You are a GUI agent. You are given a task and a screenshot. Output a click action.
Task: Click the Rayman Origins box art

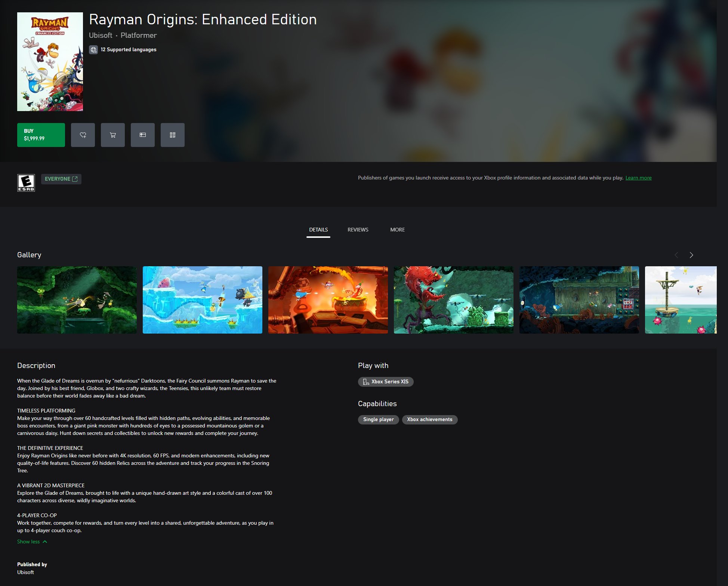pyautogui.click(x=50, y=62)
